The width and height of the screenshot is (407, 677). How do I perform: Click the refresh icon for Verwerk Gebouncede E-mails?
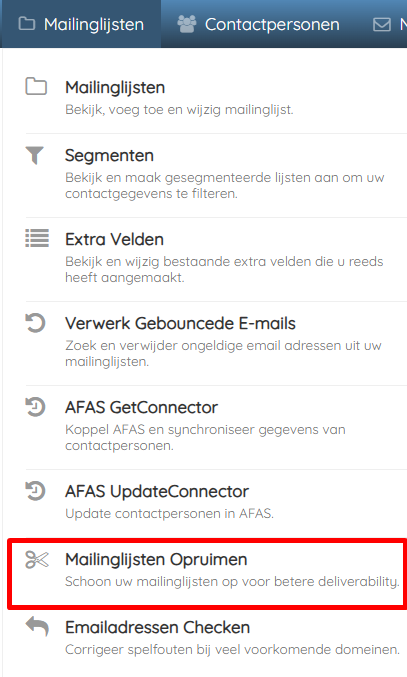(x=35, y=323)
